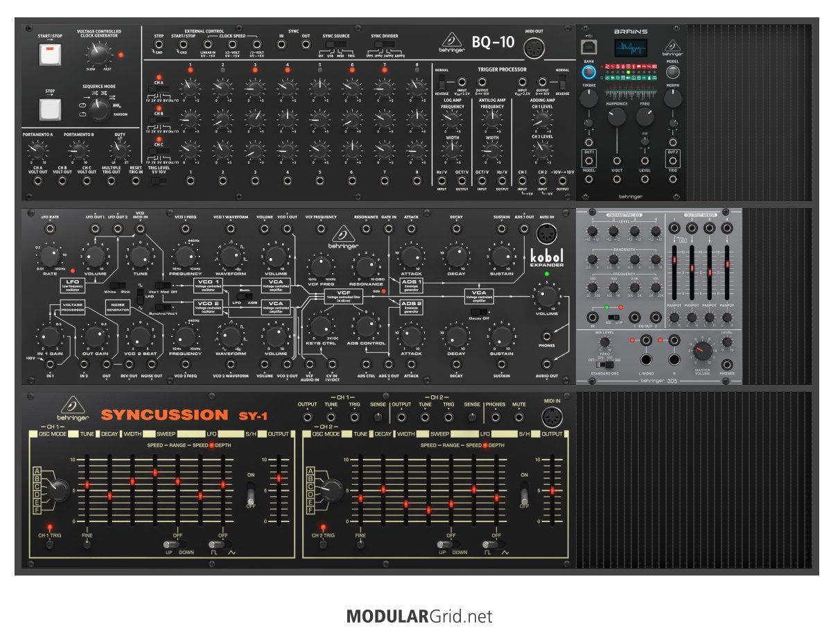
Task: Click the 305 mixer EQ IN jack
Action: coord(592,317)
